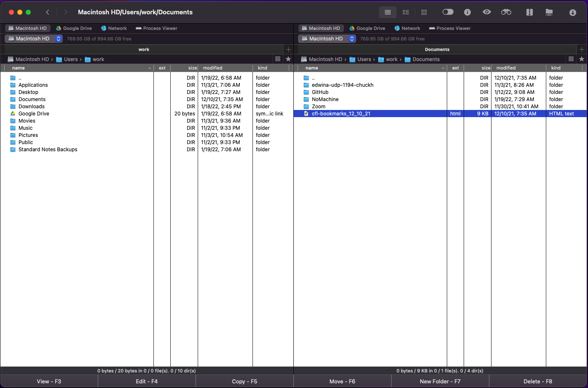
Task: Switch to icon grid view mode
Action: 424,12
